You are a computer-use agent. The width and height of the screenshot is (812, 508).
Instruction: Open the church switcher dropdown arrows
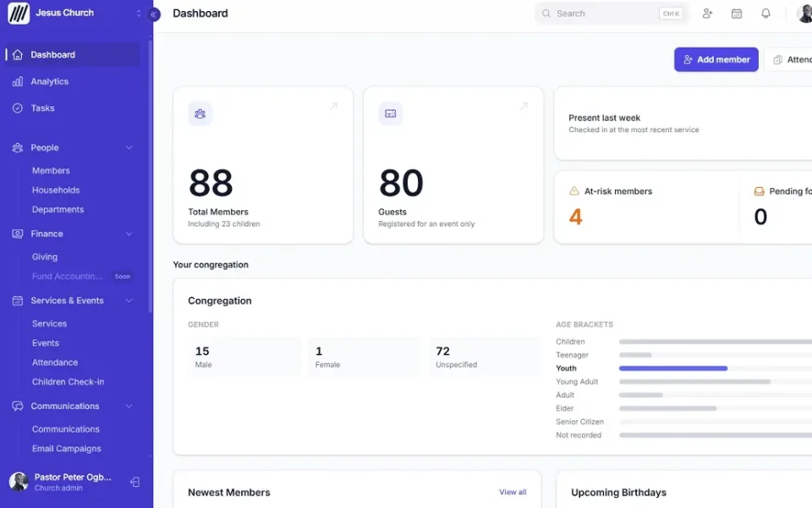[x=138, y=13]
